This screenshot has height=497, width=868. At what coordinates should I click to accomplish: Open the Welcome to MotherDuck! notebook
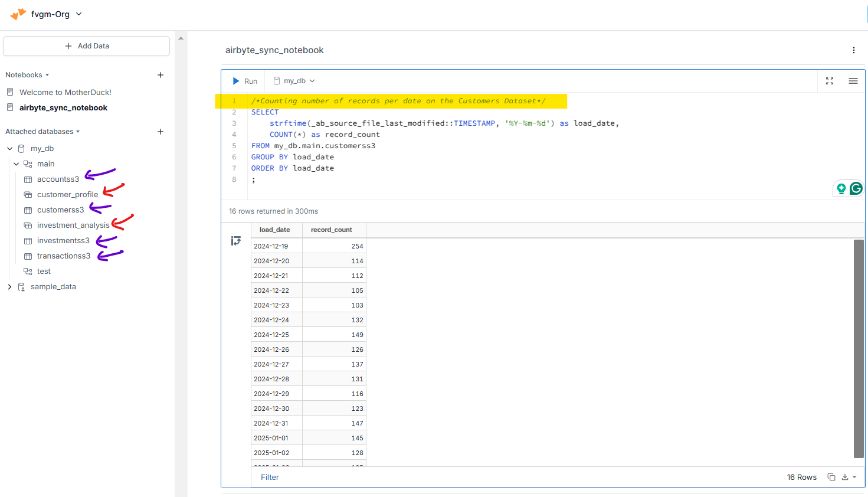tap(65, 92)
